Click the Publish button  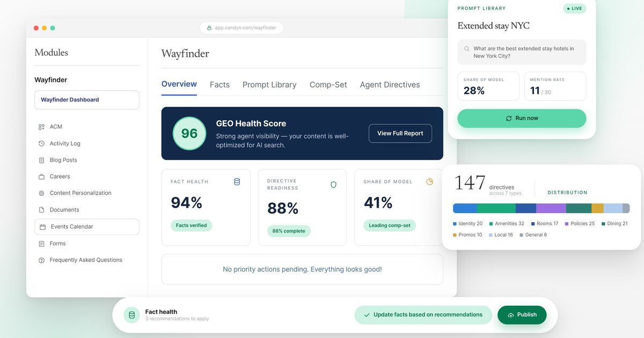click(522, 315)
